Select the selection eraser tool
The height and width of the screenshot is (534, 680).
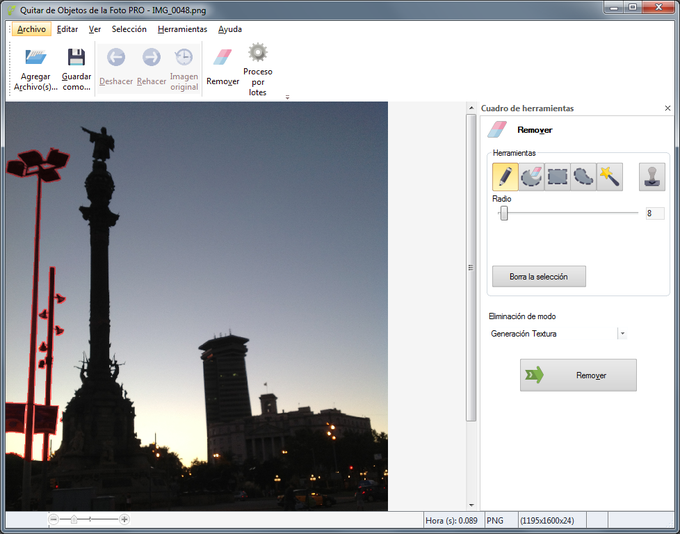pos(531,177)
